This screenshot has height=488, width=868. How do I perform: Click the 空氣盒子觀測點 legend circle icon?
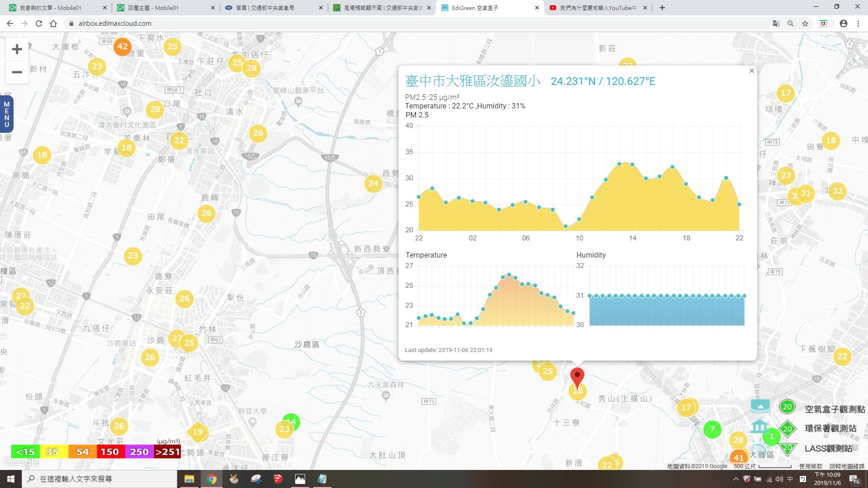click(787, 407)
